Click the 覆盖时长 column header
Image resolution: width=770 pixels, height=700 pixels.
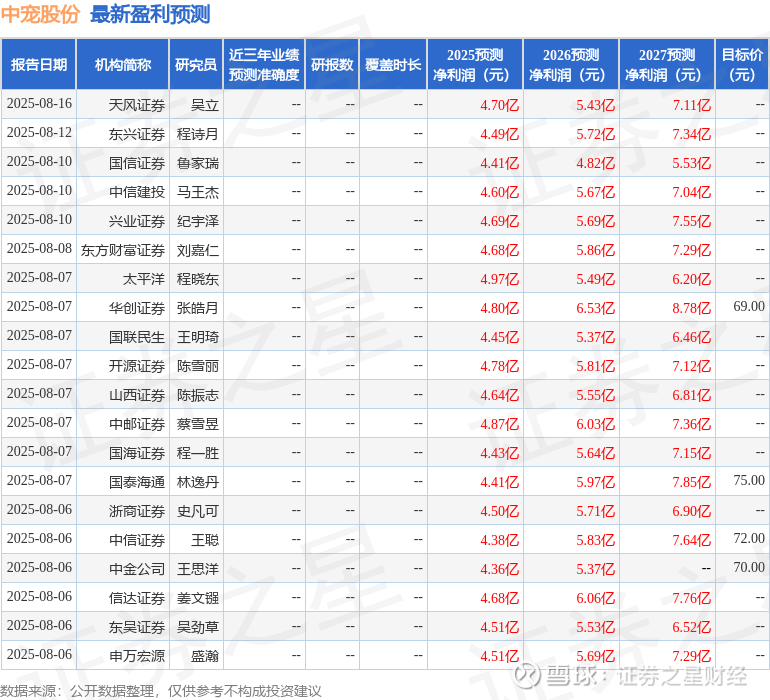393,64
